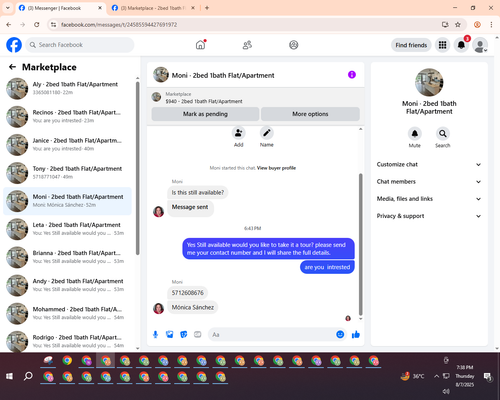Reload the browser page
This screenshot has width=500, height=400.
(x=37, y=24)
